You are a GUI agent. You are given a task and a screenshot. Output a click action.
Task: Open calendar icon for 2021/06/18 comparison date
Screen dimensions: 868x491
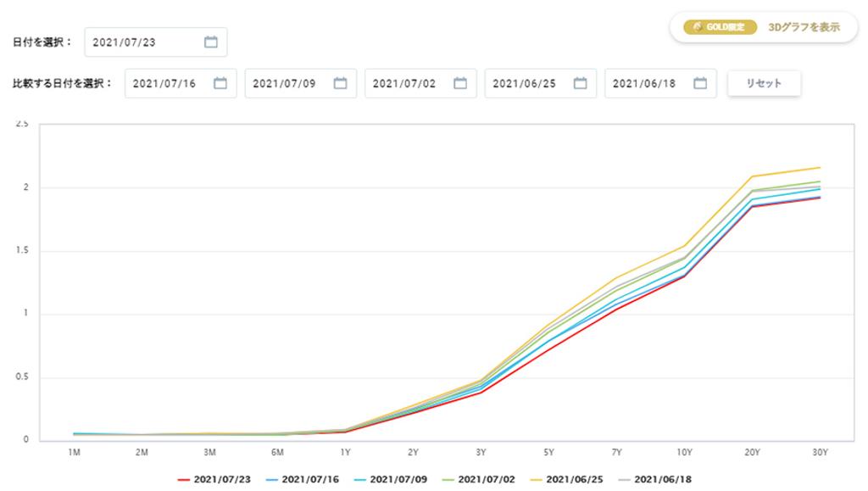[700, 84]
